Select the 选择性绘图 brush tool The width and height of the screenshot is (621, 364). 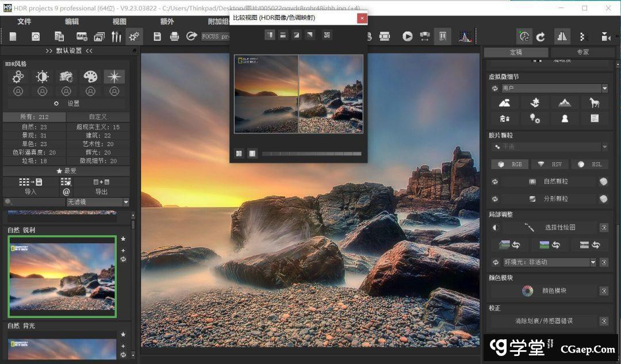click(550, 228)
